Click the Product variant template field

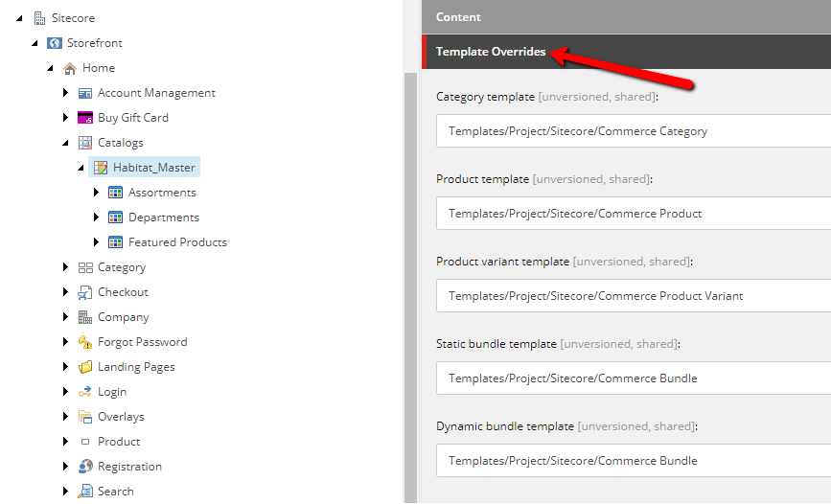point(634,296)
